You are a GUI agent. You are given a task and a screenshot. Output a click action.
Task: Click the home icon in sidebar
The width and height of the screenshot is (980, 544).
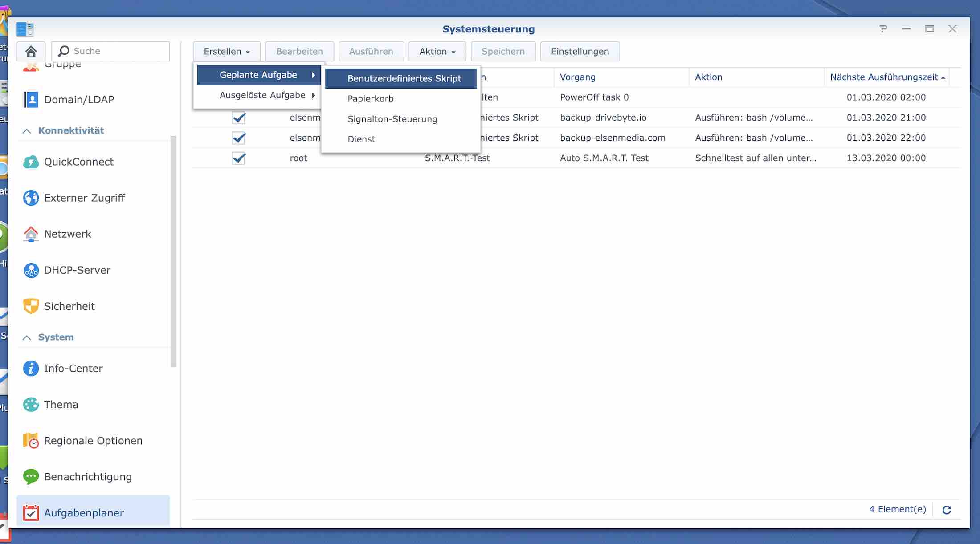pos(31,51)
